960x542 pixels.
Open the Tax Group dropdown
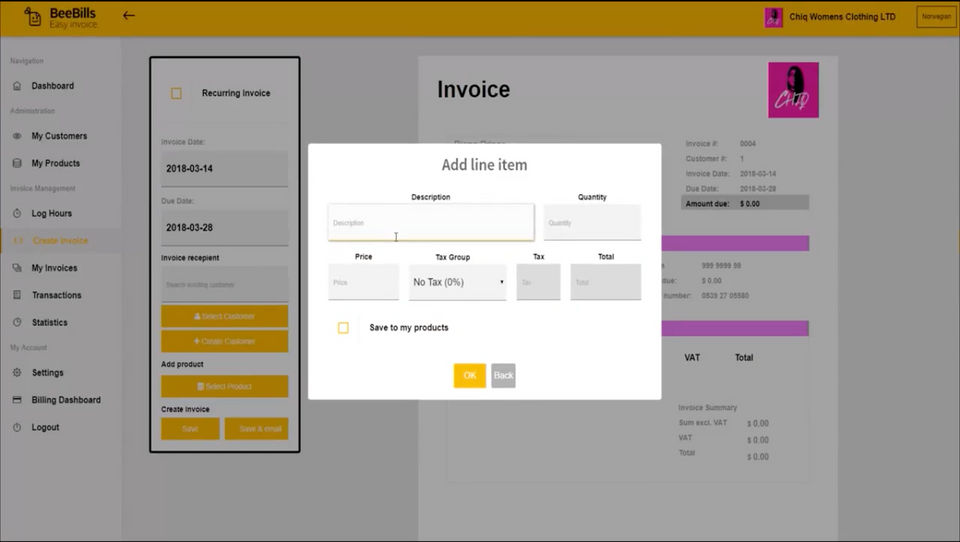pyautogui.click(x=457, y=282)
